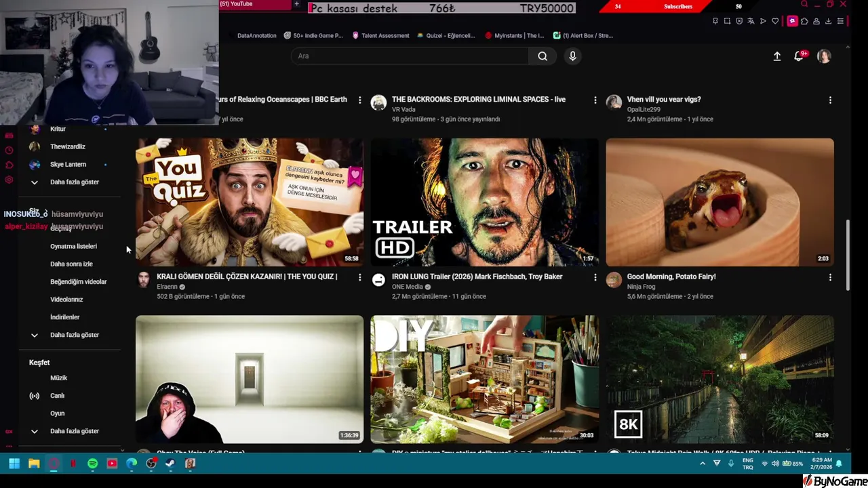Click the browser heart icon in toolbar
The image size is (868, 488).
[x=775, y=22]
